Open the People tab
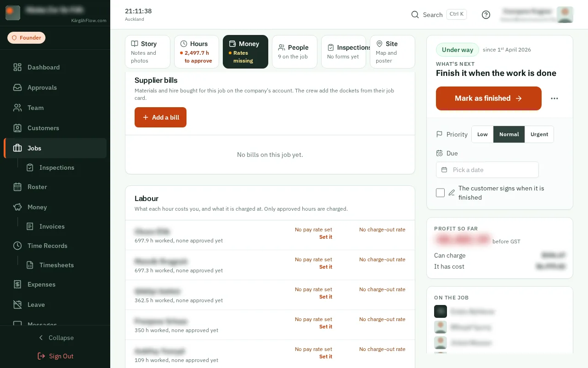Viewport: 588px width, 368px height. (294, 52)
